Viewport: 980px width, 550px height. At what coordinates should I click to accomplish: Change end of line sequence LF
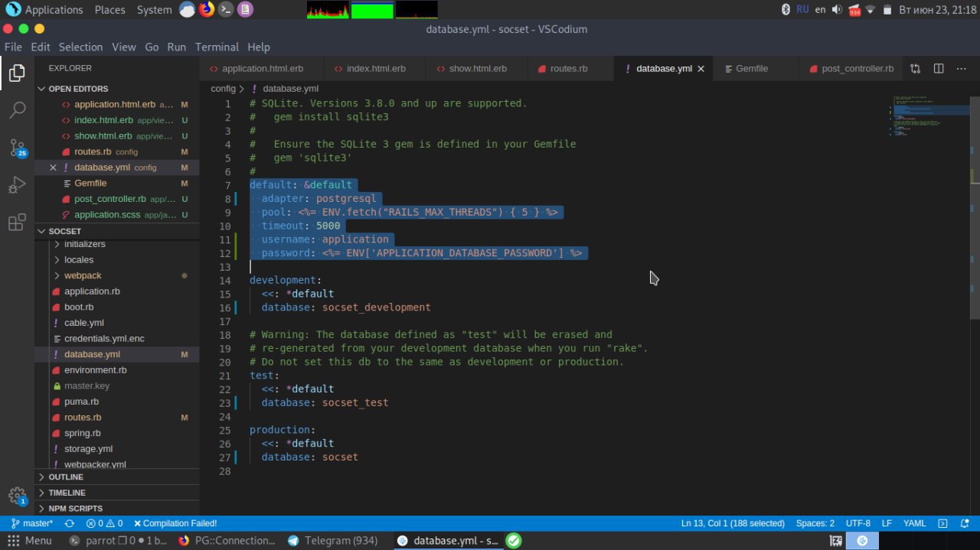(887, 523)
